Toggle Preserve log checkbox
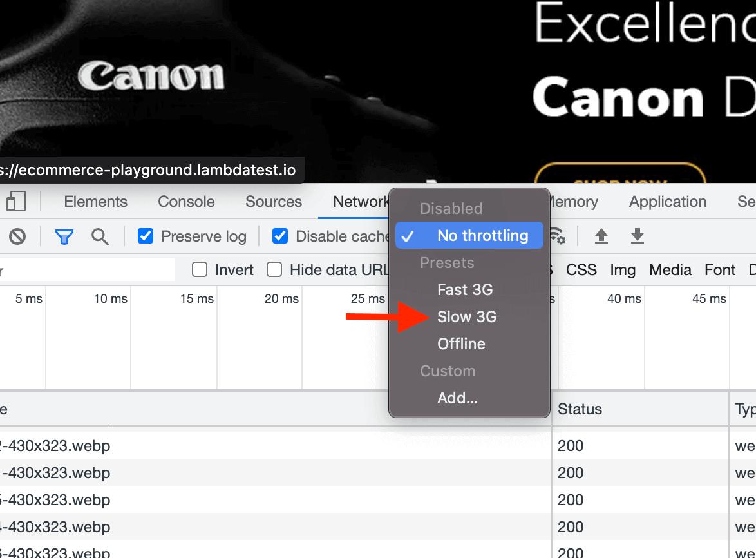 point(145,236)
